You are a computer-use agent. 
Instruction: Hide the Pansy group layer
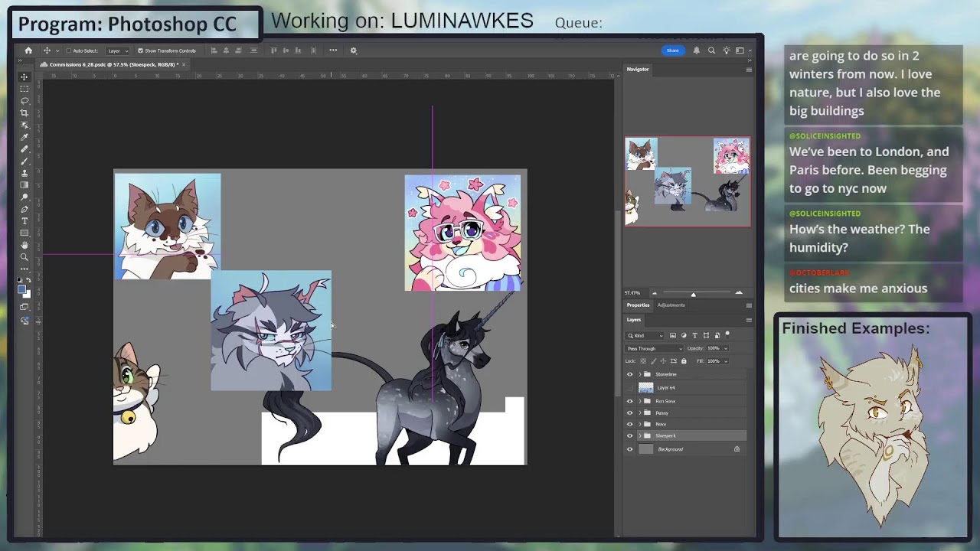tap(629, 412)
